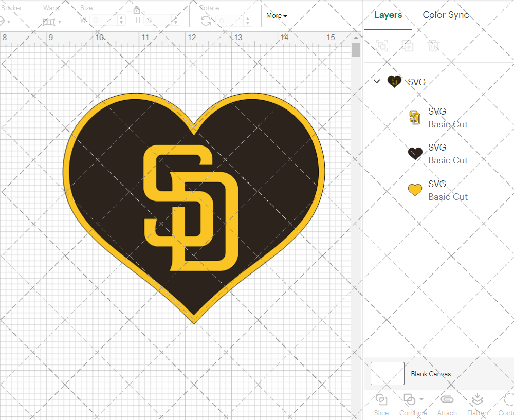The image size is (514, 420).
Task: Click the Duplicate icon in Layers panel
Action: (x=408, y=46)
